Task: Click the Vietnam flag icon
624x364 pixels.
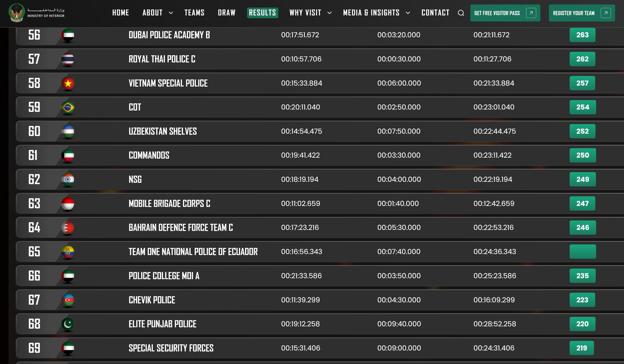Action: 68,83
